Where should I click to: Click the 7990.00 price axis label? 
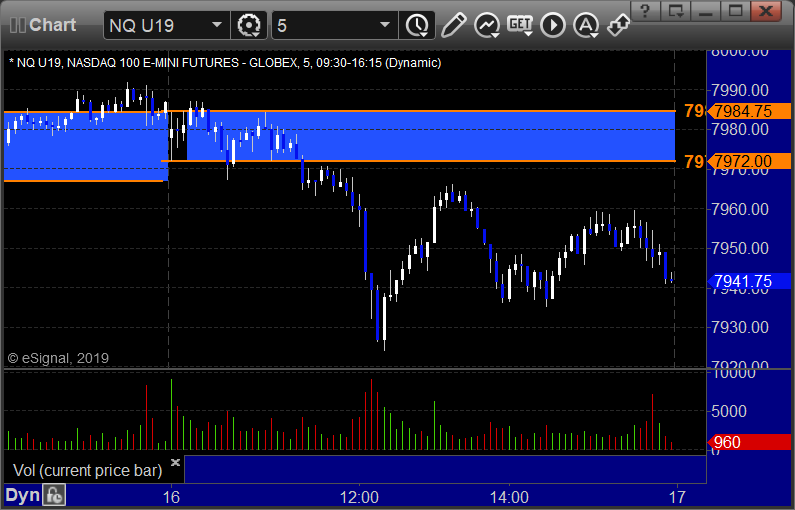[x=740, y=90]
